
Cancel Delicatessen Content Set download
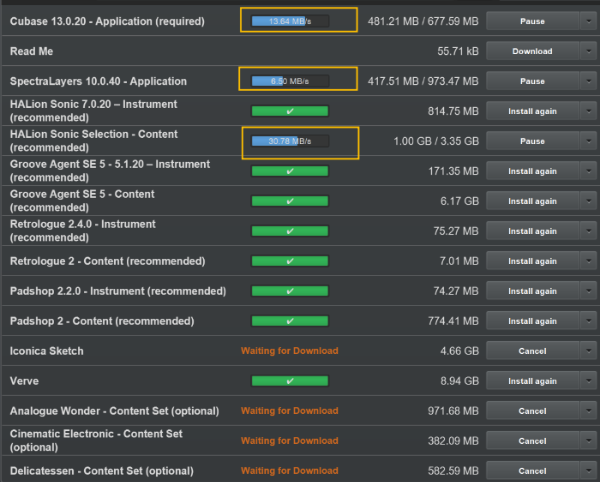tap(532, 471)
